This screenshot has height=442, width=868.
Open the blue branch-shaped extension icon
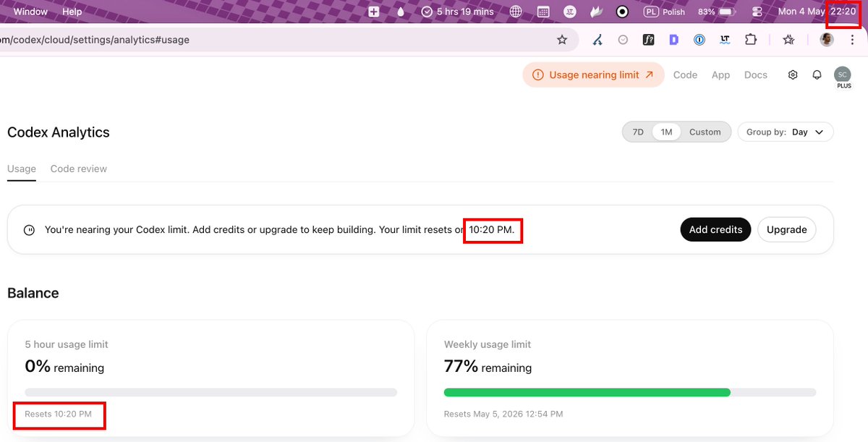pyautogui.click(x=597, y=40)
